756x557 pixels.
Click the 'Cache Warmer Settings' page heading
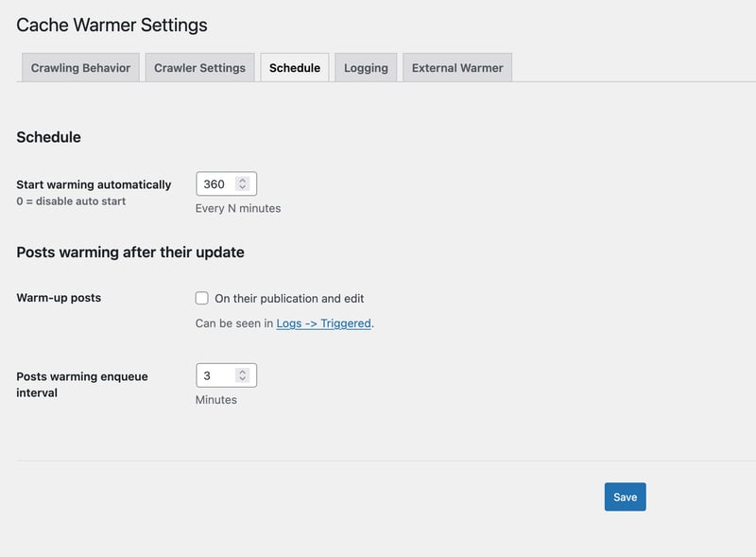pos(112,26)
